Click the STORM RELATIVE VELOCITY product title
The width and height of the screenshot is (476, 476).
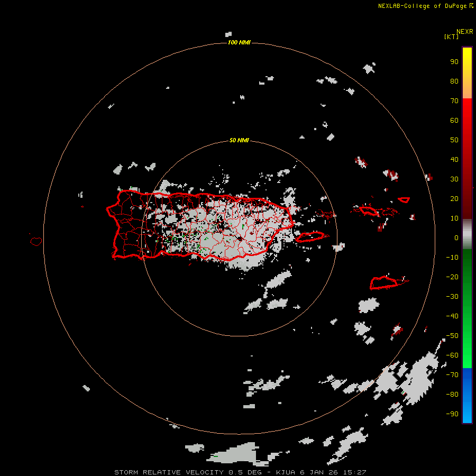tap(170, 472)
